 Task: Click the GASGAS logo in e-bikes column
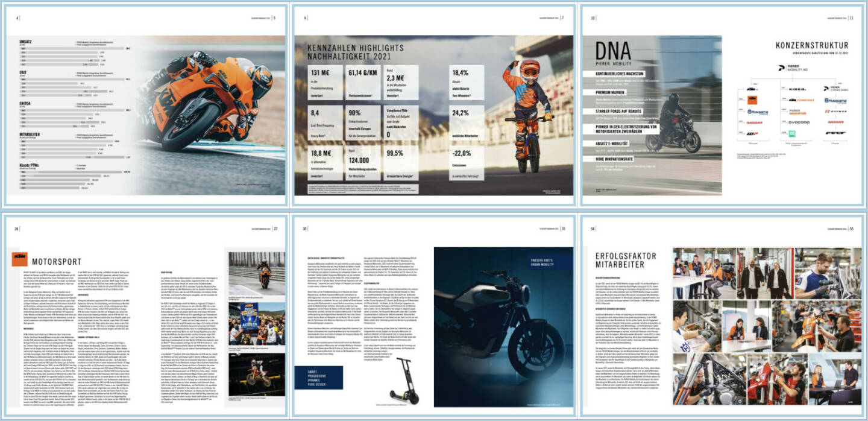pos(835,122)
